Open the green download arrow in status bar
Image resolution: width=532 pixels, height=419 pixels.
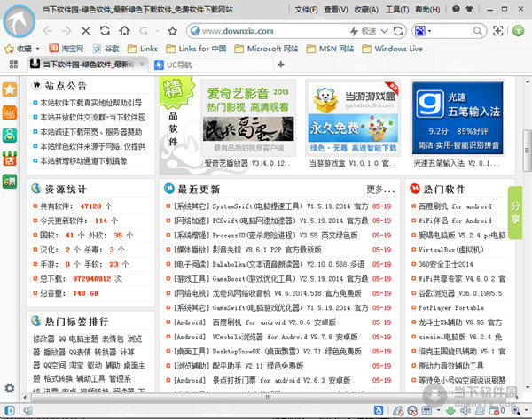tap(450, 411)
